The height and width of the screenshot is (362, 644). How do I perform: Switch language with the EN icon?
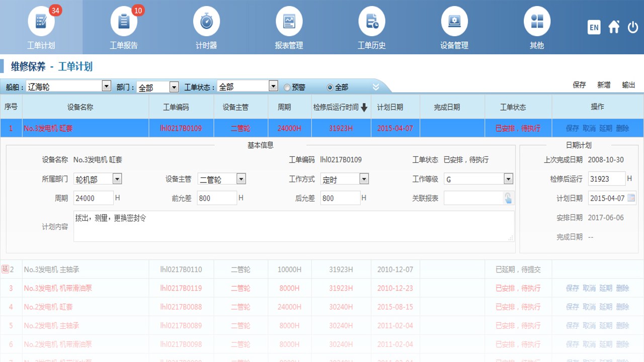click(x=594, y=27)
